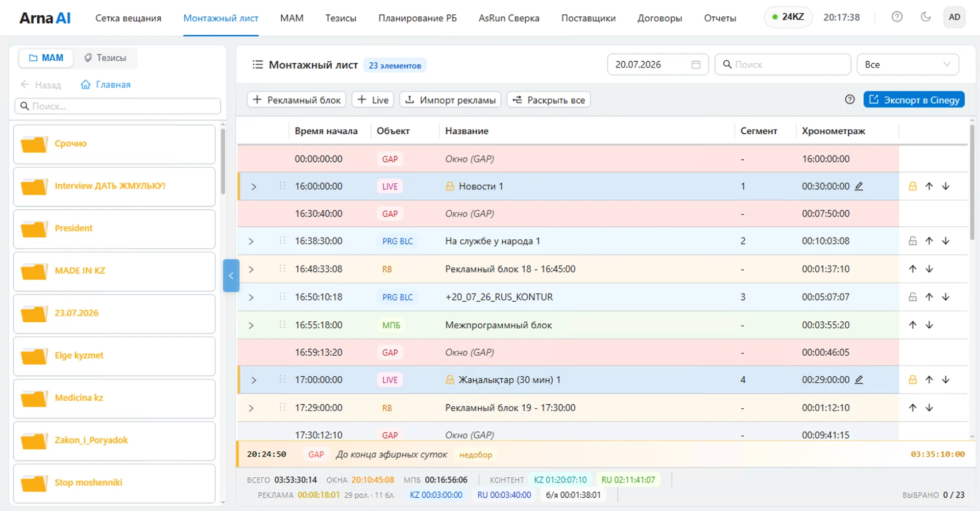The height and width of the screenshot is (511, 980).
Task: Toggle lock on +20_07_26_RUS_KONTUR row
Action: (x=912, y=297)
